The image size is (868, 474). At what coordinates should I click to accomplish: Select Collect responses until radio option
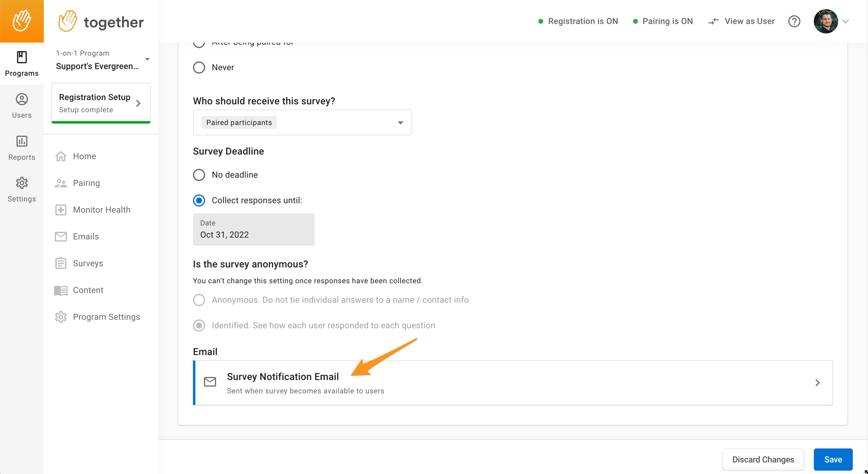click(199, 200)
